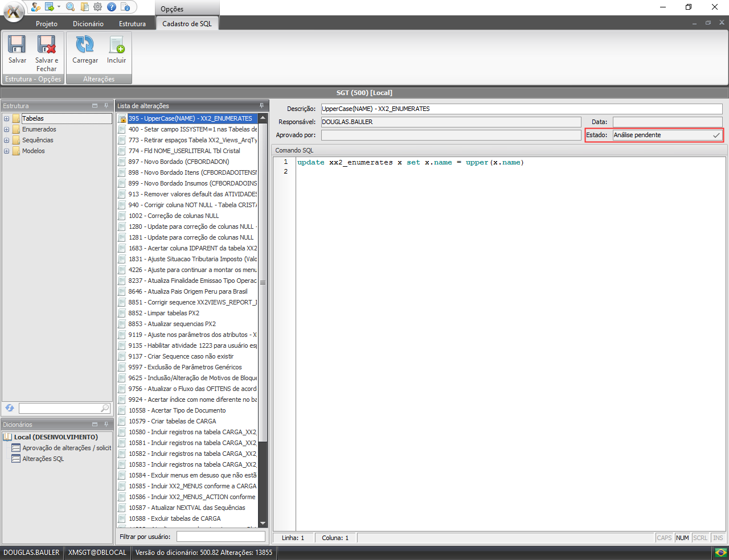Click the refresh icon beside the Estrutura search box
The width and height of the screenshot is (729, 560).
[10, 408]
